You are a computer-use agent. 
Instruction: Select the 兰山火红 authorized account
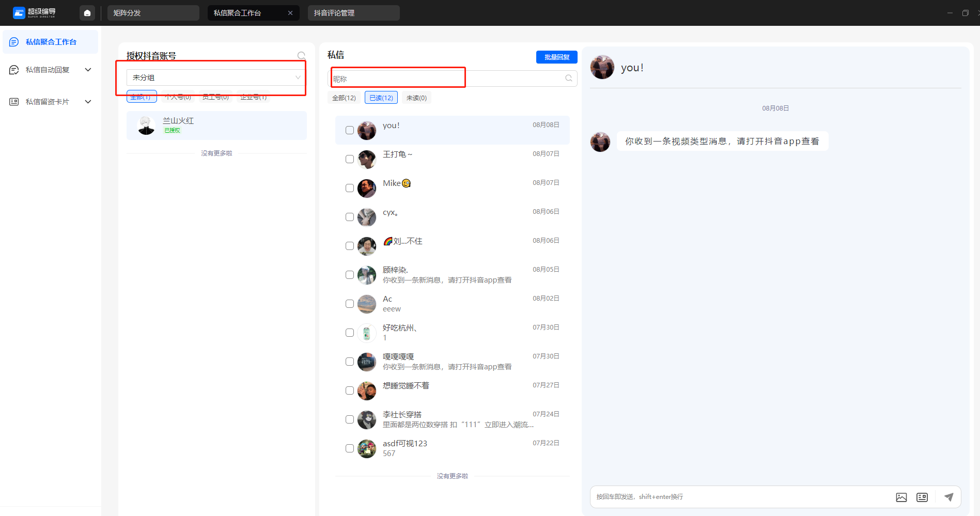pyautogui.click(x=216, y=126)
